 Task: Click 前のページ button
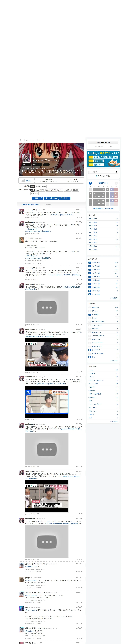38,198
